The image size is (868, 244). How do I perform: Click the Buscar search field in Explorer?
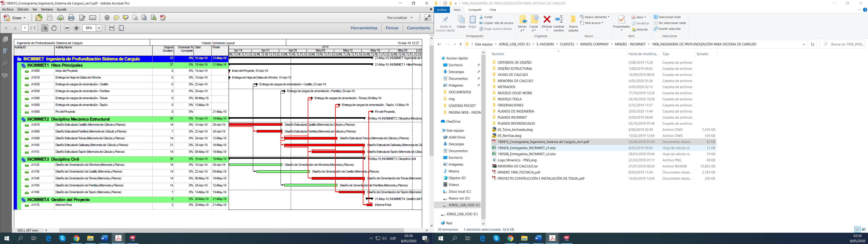click(x=845, y=44)
